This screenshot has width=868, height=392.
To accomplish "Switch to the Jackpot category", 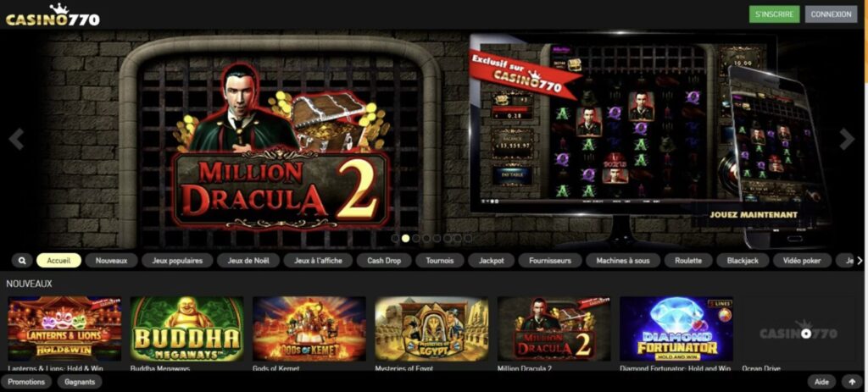I will pyautogui.click(x=492, y=261).
